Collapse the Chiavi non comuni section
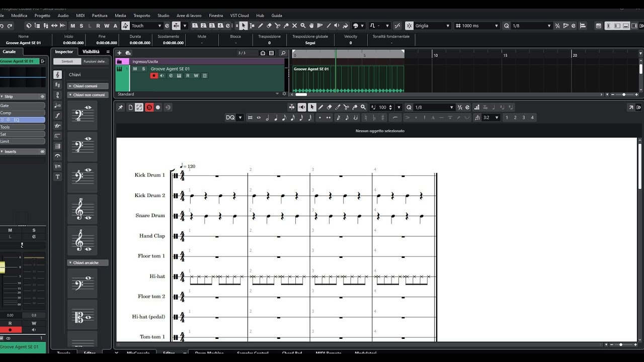The image size is (644, 362). 88,95
